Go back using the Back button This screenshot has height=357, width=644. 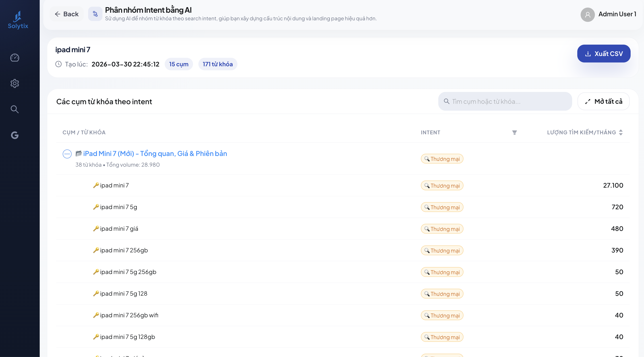pyautogui.click(x=66, y=14)
